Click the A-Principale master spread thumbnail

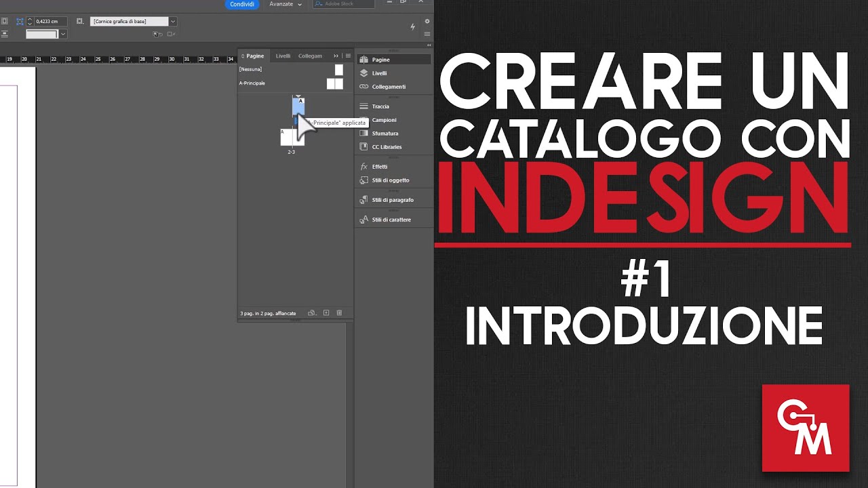coord(335,83)
